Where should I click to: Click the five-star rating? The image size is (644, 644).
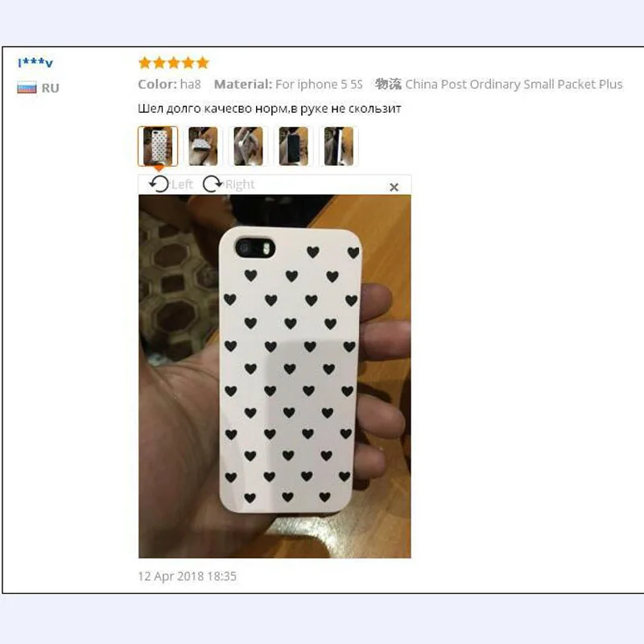tap(174, 63)
